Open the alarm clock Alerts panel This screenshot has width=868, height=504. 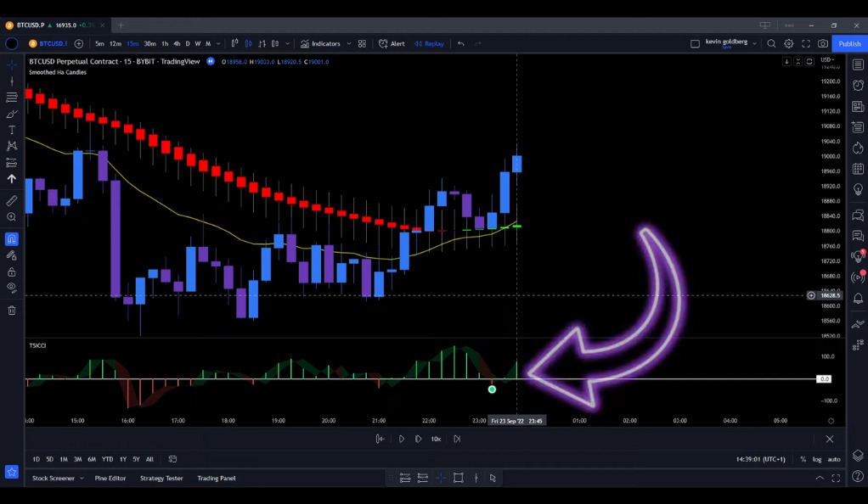pos(858,85)
